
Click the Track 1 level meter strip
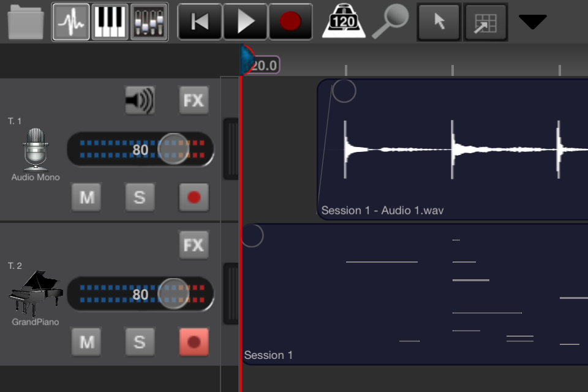(x=231, y=149)
